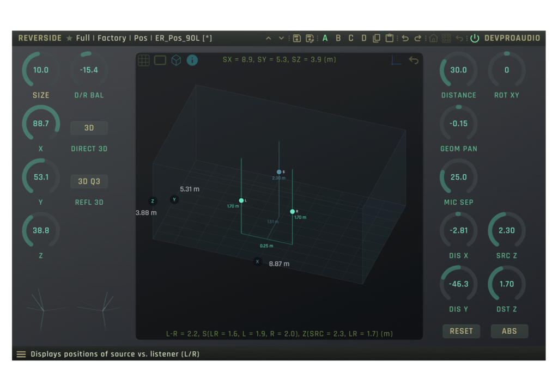Screen dimensions: 558x392
Task: Click the '8.87 m' room length label
Action: pos(279,264)
